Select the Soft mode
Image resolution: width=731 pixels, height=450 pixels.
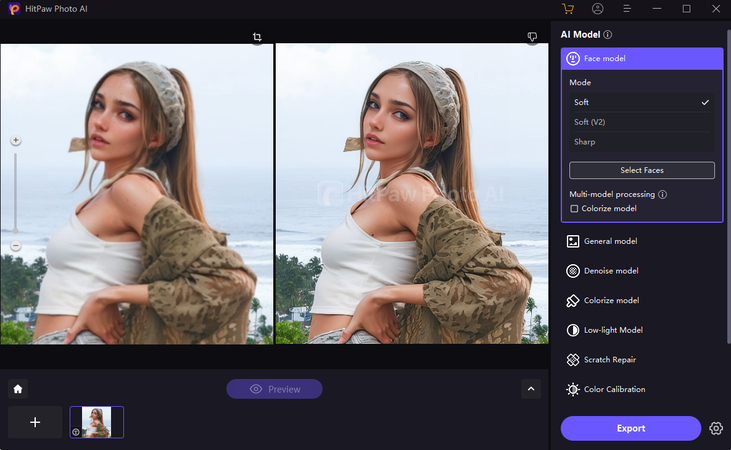641,102
